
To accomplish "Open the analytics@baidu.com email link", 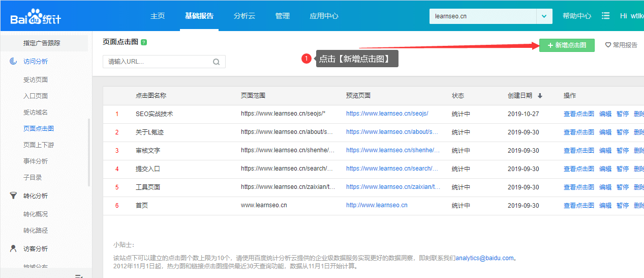I will pyautogui.click(x=484, y=258).
